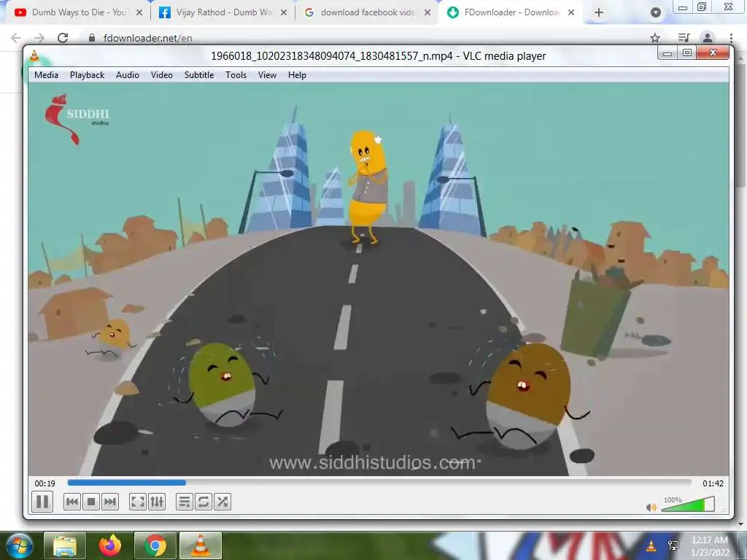Switch to download facebook video Google tab
The height and width of the screenshot is (560, 747).
[x=367, y=12]
